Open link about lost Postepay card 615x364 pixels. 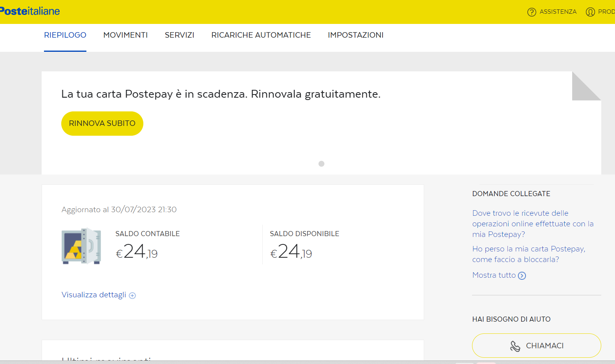528,254
